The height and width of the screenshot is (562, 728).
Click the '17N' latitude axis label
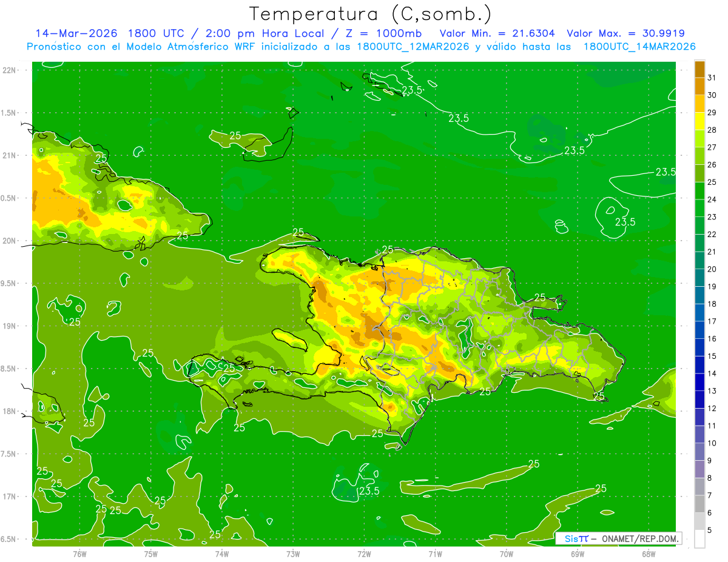click(x=8, y=497)
